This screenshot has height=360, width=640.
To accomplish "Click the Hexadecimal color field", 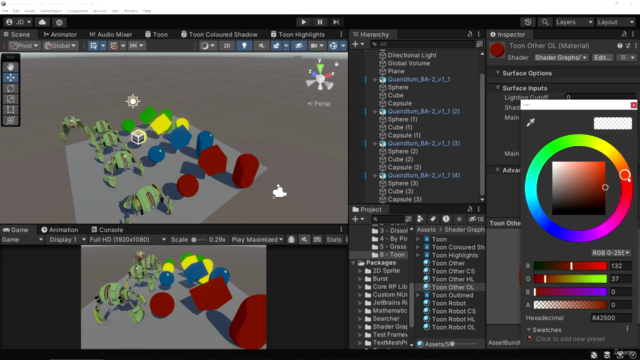I will 611,318.
